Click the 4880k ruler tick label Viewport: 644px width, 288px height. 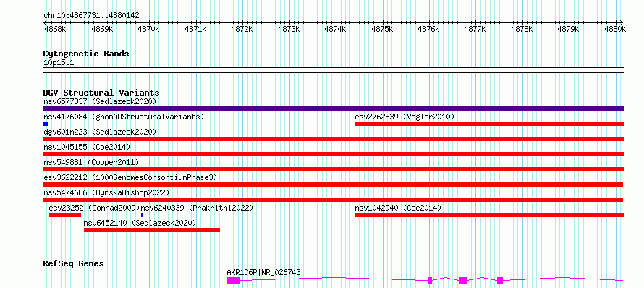click(615, 29)
